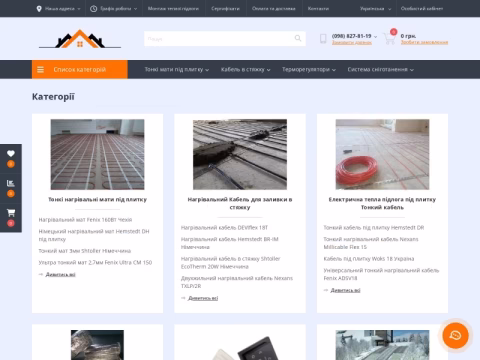
Task: Open the snow melting thumbnail in bottom row
Action: 382,345
